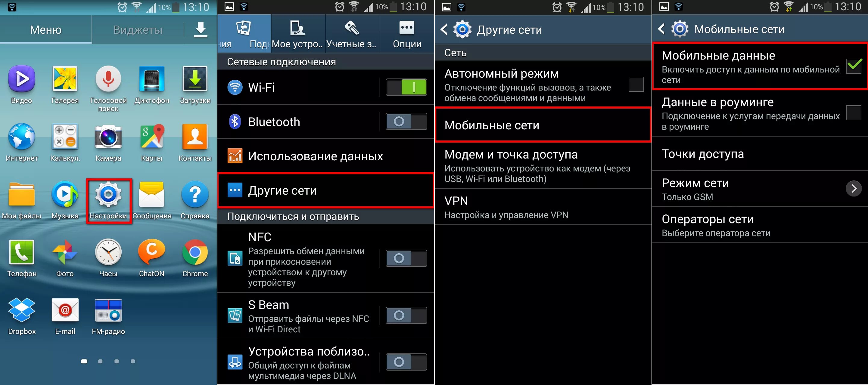The image size is (868, 385).
Task: Open the Настройки (Settings) app
Action: [108, 205]
